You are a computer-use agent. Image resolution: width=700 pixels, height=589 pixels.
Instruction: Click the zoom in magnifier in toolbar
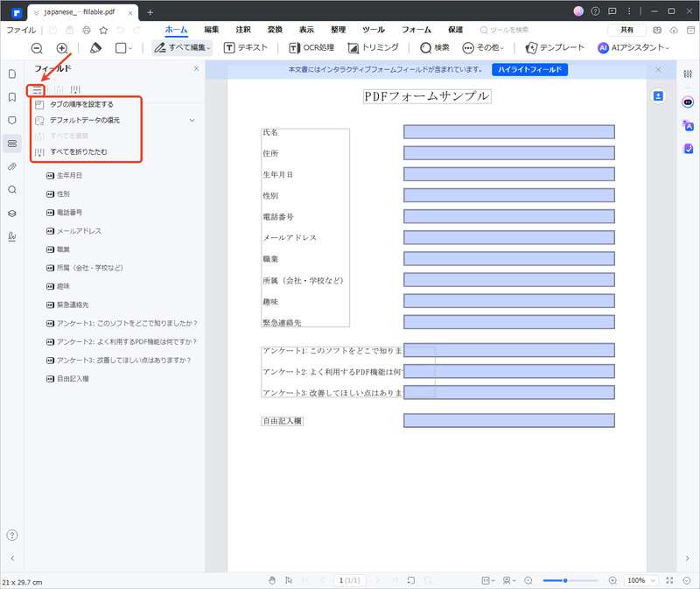point(62,48)
